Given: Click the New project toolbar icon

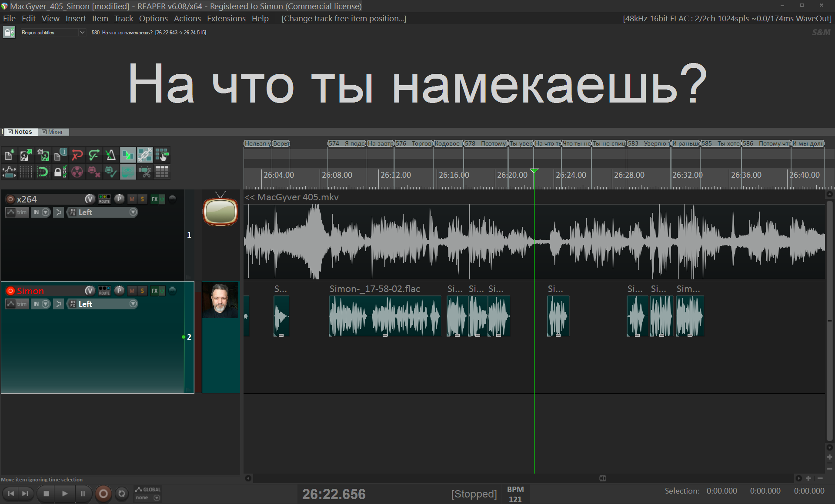Looking at the screenshot, I should tap(9, 155).
